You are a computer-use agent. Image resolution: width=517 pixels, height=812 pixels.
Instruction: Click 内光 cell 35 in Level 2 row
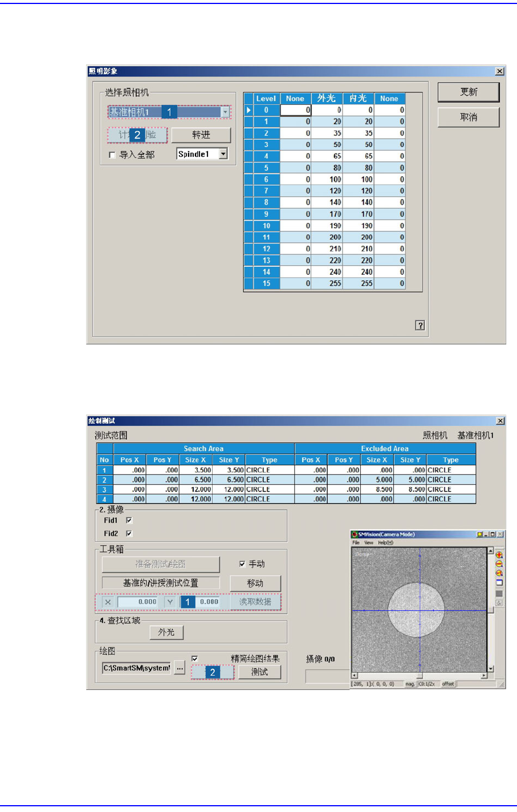click(x=358, y=133)
